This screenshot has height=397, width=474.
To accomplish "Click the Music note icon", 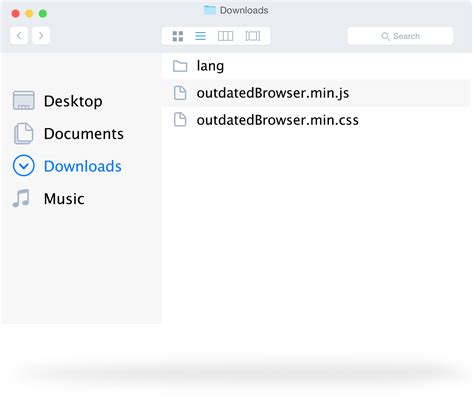I will tap(21, 198).
